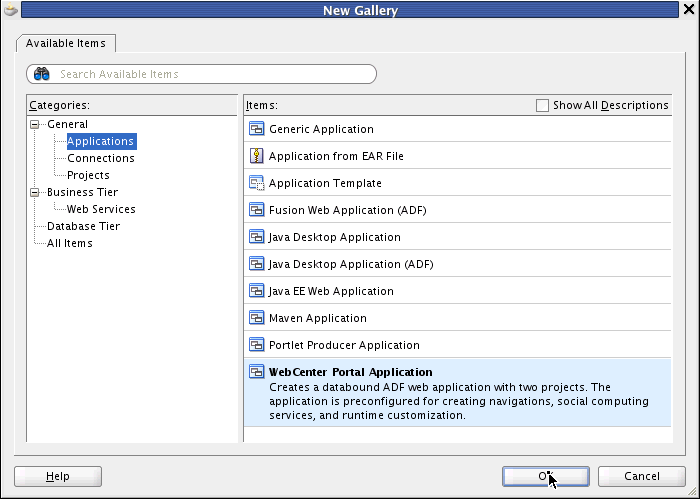Choose the Database Tier category
Screen dimensions: 700x499
tap(83, 226)
